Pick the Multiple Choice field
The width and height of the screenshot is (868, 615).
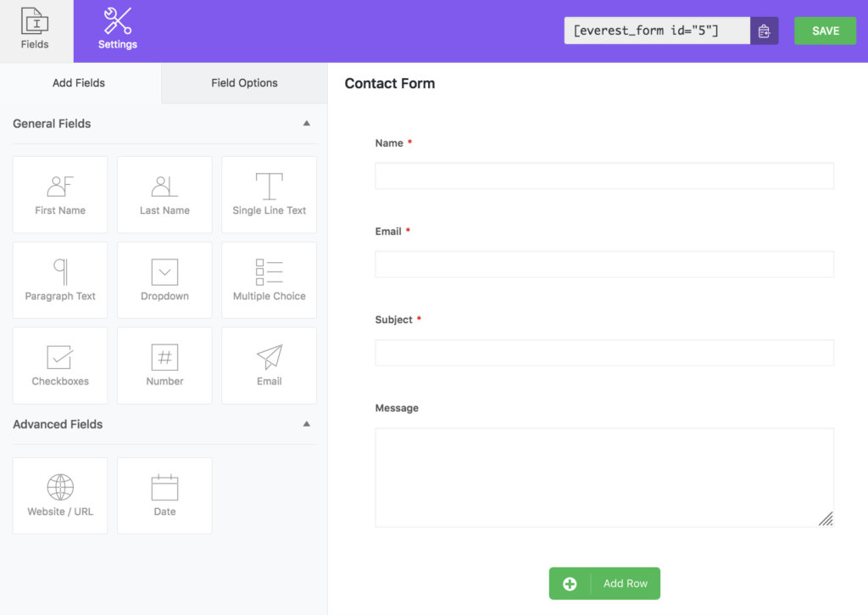tap(269, 279)
